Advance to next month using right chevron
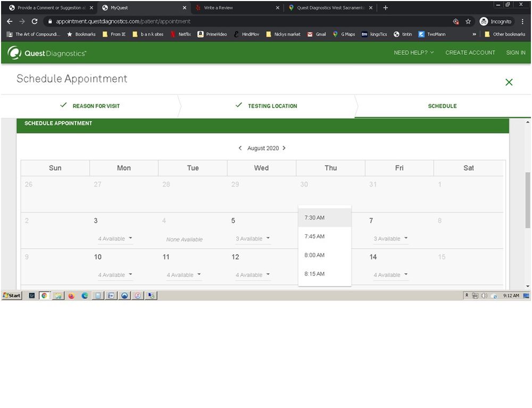532x408 pixels. point(284,148)
